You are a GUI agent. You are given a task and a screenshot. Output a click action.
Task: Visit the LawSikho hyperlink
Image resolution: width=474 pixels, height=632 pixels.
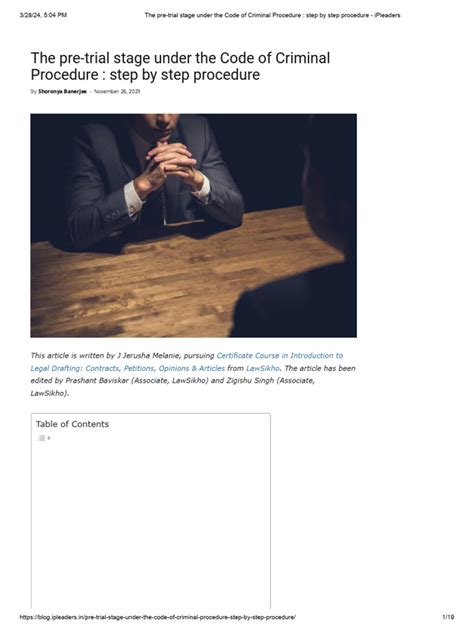point(262,368)
